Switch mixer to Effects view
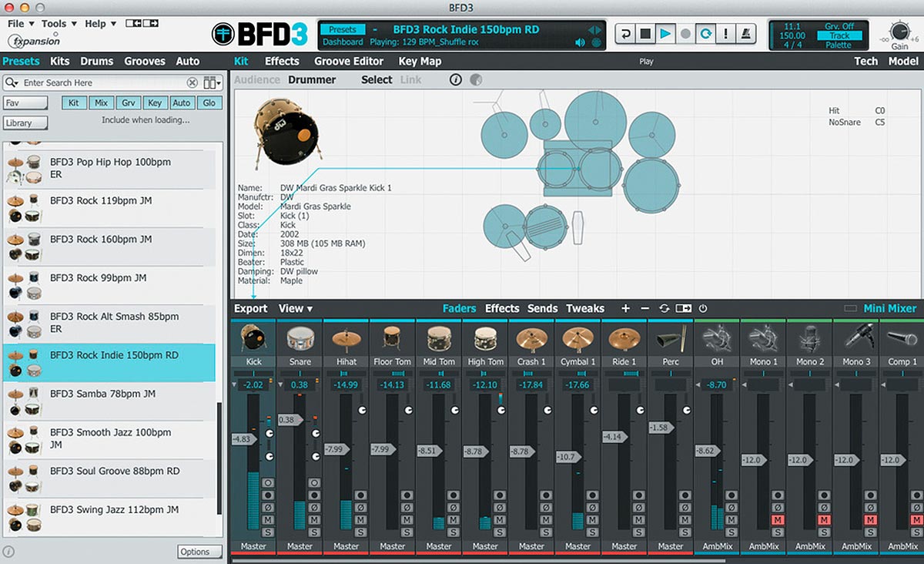 [x=502, y=308]
